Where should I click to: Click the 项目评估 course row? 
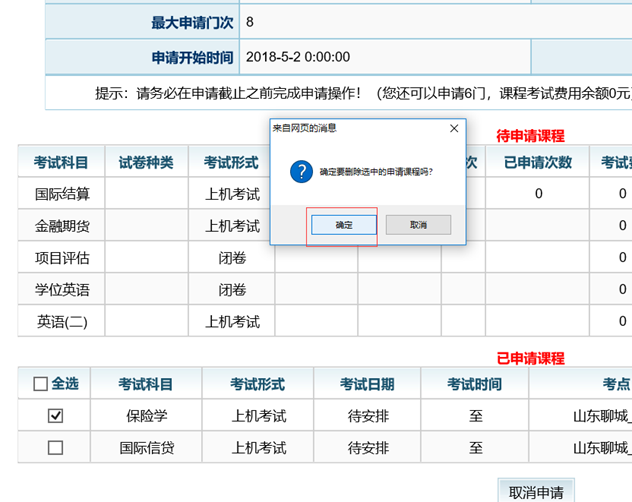point(61,258)
